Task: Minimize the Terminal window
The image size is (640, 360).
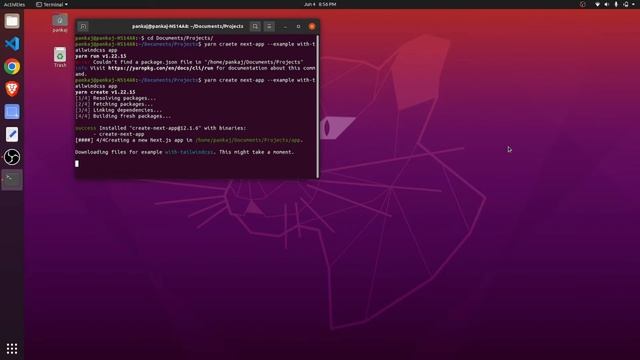Action: (285, 27)
